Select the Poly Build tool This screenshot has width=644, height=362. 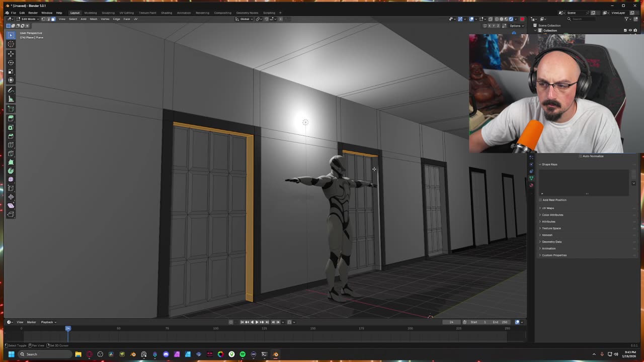coord(11,162)
